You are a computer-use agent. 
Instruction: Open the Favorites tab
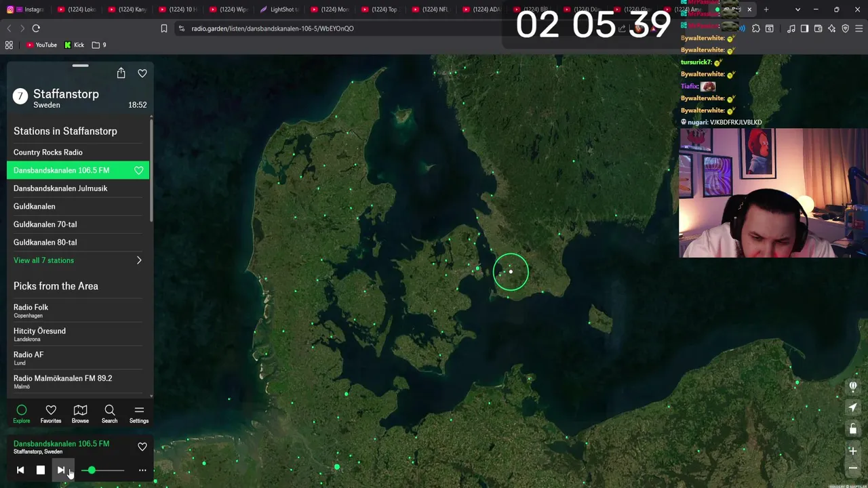51,414
